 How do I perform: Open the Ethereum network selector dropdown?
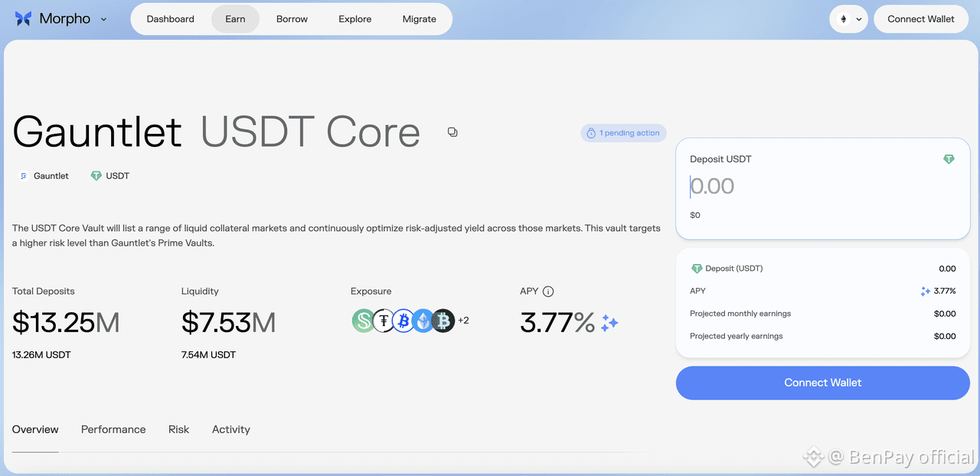click(x=848, y=19)
